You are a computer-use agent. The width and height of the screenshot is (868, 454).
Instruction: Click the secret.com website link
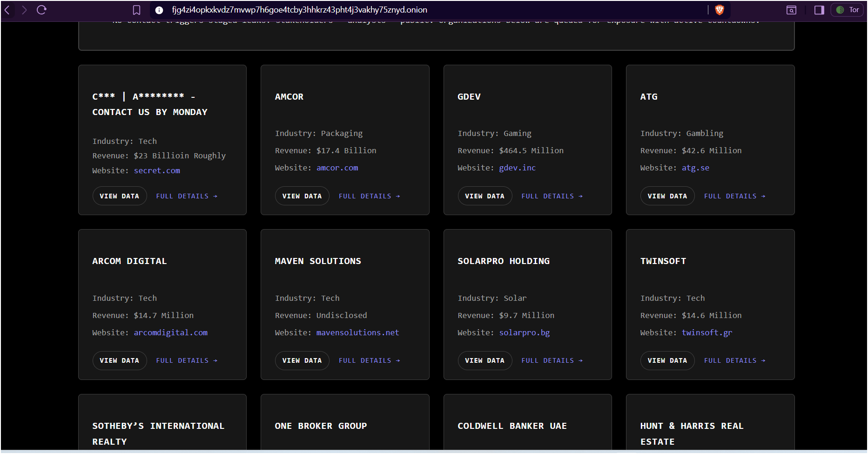157,170
